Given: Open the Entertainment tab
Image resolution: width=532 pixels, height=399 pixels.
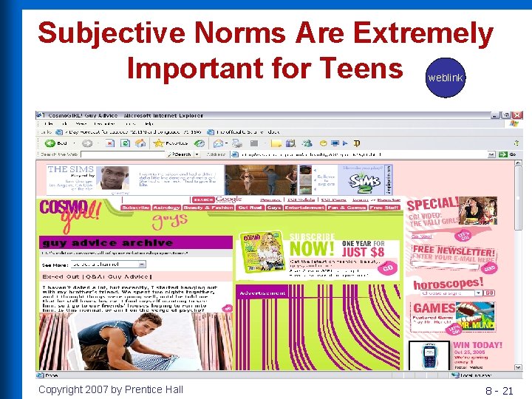Looking at the screenshot, I should click(x=304, y=208).
